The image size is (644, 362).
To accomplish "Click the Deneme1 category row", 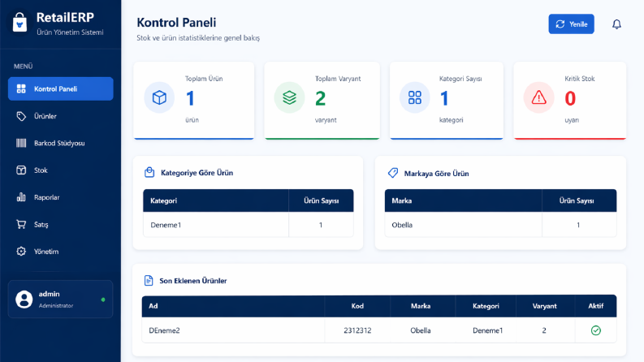I will pyautogui.click(x=248, y=225).
